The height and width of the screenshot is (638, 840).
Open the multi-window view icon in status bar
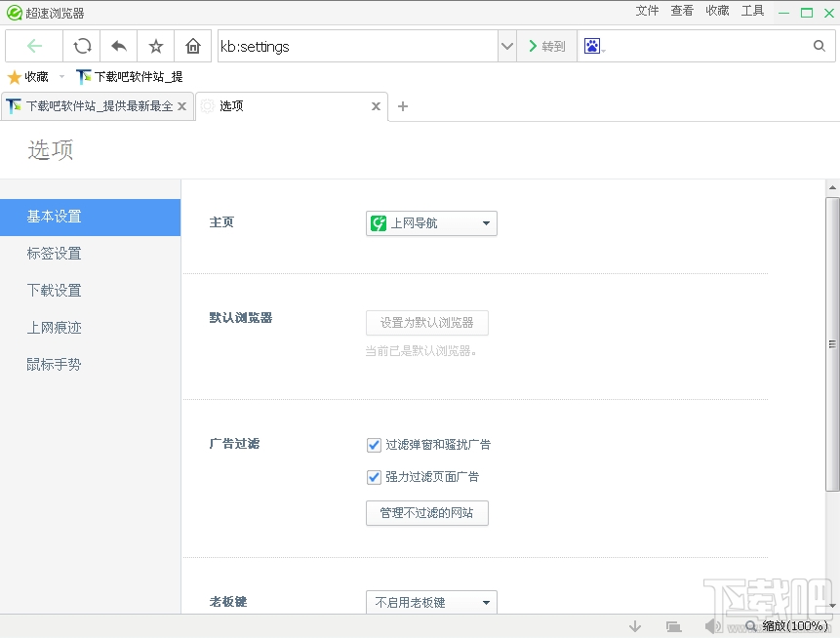(673, 625)
